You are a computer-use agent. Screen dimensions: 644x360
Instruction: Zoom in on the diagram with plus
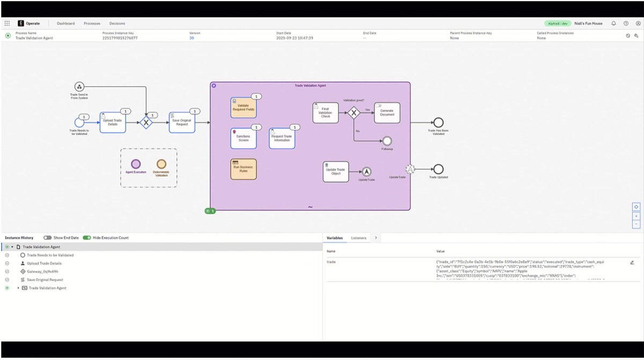coord(636,216)
